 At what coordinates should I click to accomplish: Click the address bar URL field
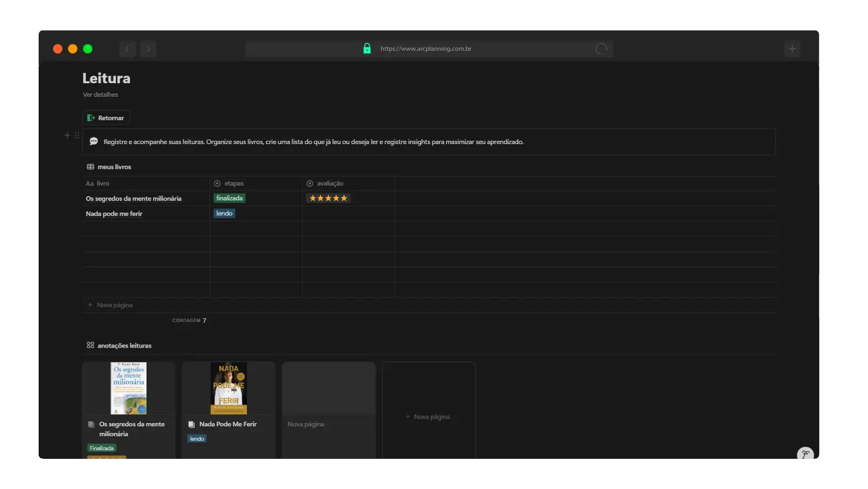click(426, 49)
